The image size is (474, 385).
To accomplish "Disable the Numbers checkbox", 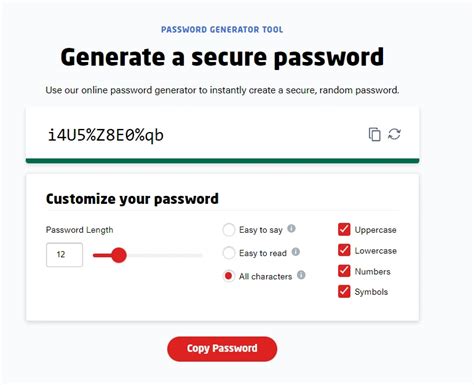I will (x=344, y=271).
